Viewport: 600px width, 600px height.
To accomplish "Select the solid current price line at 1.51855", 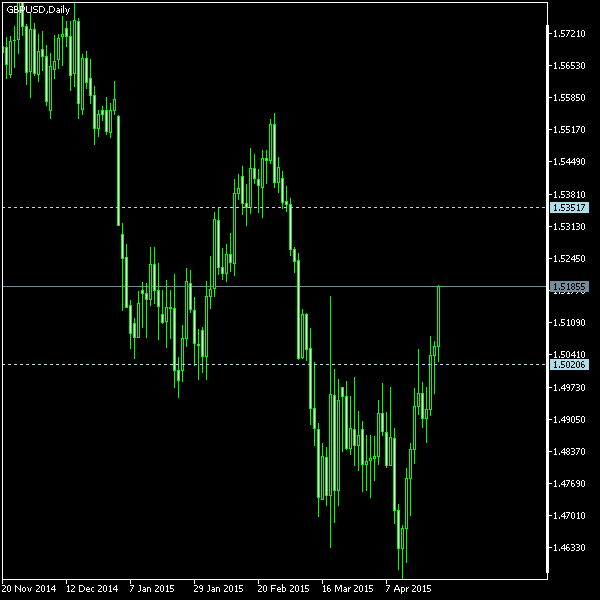I will click(275, 287).
